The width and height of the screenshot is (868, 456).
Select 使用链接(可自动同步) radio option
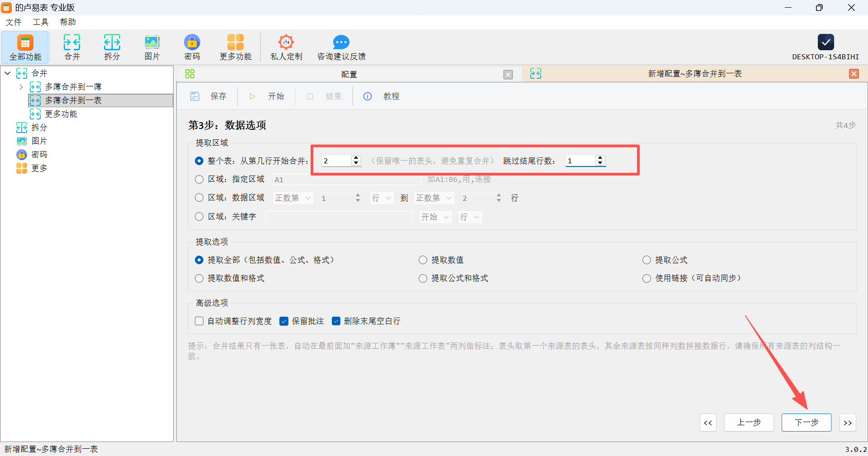click(646, 279)
